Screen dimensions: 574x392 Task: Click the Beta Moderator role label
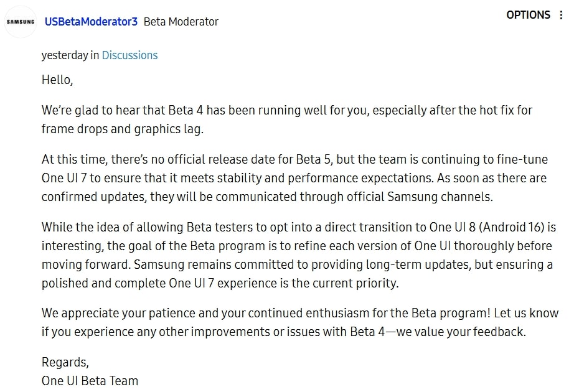coord(181,22)
